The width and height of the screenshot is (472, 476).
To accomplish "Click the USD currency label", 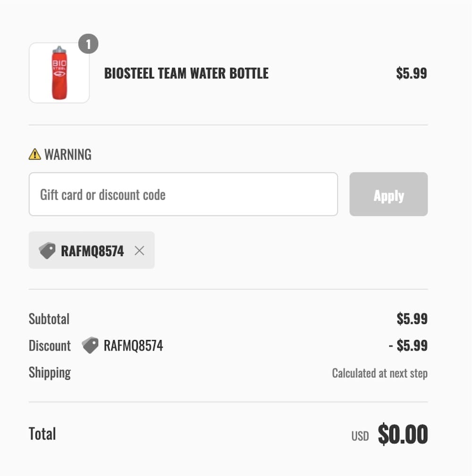I will pos(361,435).
